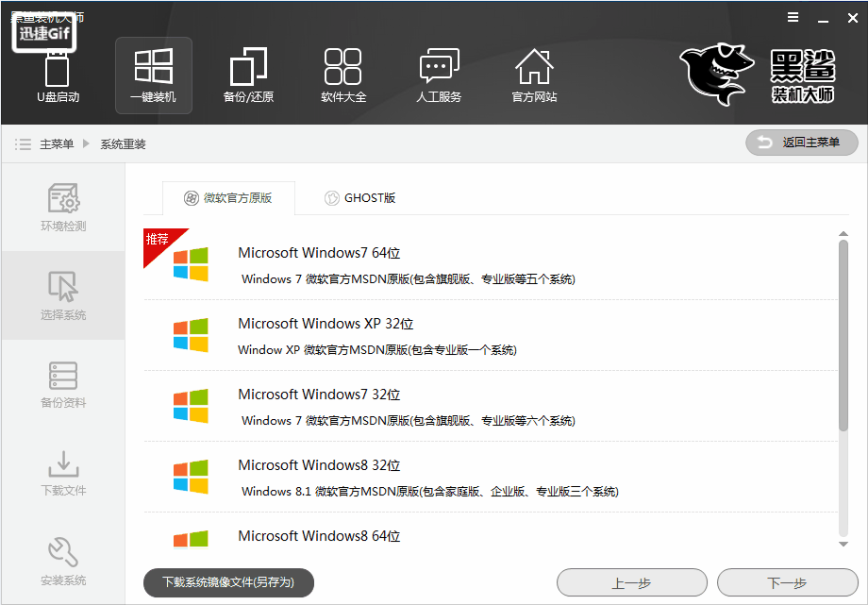The height and width of the screenshot is (605, 868).
Task: Open 软件大全 software collection
Action: [x=343, y=76]
